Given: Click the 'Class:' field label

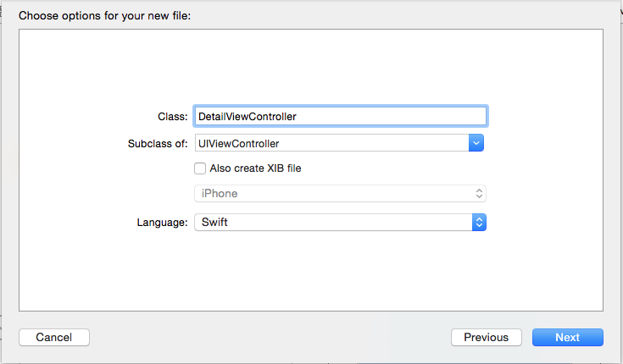Looking at the screenshot, I should tap(172, 116).
